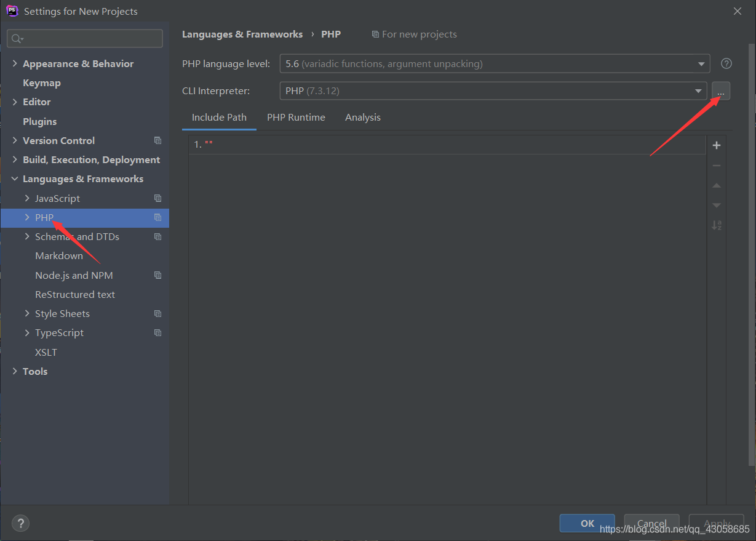Add a new include path
Image resolution: width=756 pixels, height=541 pixels.
pyautogui.click(x=716, y=145)
